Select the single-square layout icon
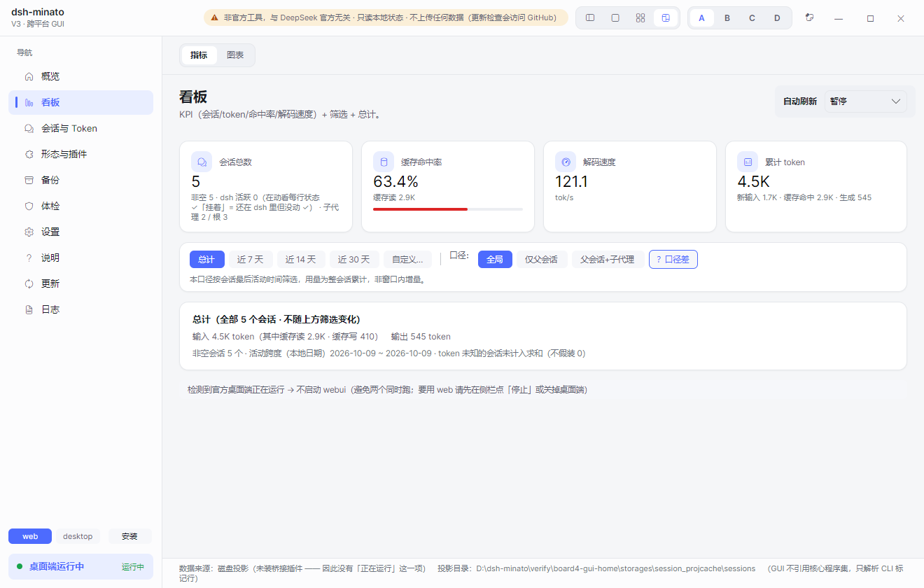924x588 pixels. click(x=615, y=18)
